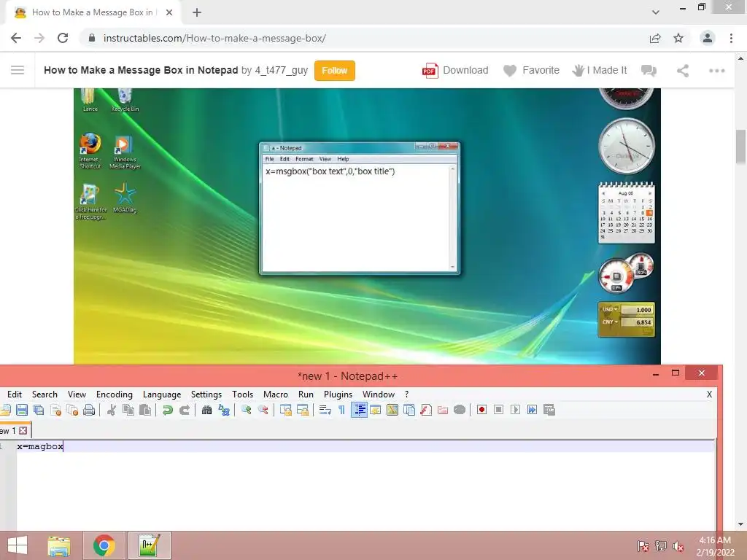The height and width of the screenshot is (560, 747).
Task: Click the Redo arrow icon
Action: point(185,410)
